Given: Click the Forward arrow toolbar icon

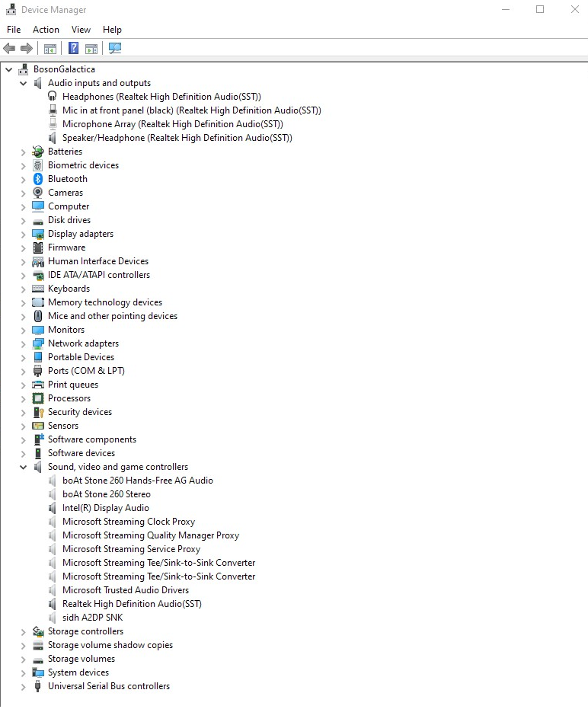Looking at the screenshot, I should click(x=27, y=48).
